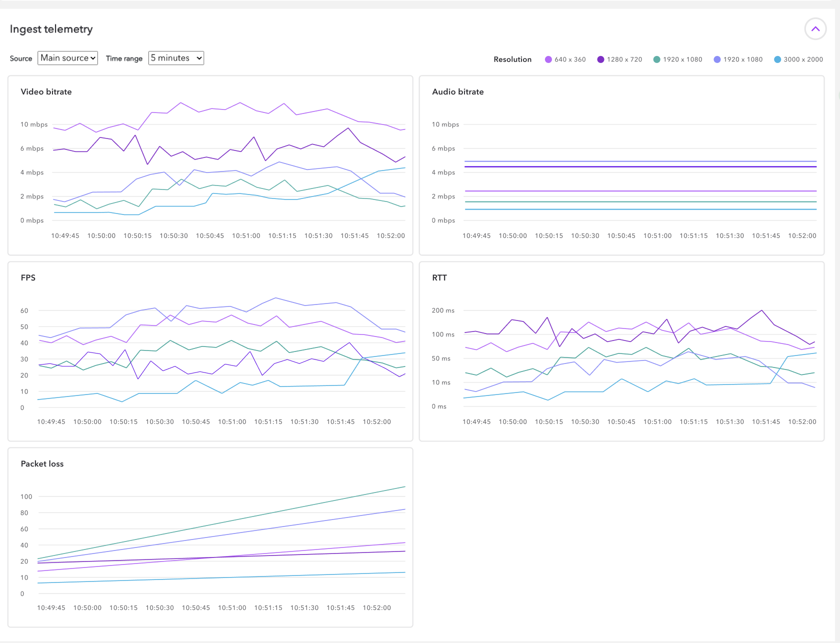This screenshot has height=643, width=840.
Task: Click the Time range label
Action: tap(124, 58)
